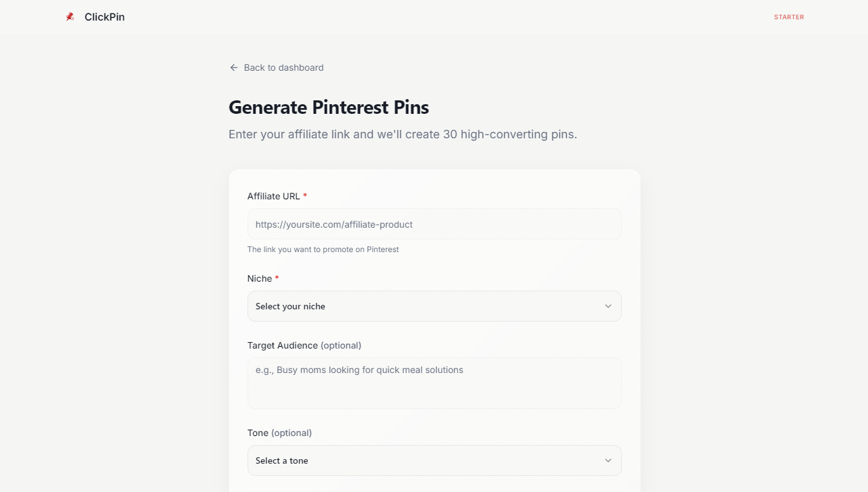Click the subheading about 30 high-converting pins
This screenshot has width=868, height=492.
402,134
